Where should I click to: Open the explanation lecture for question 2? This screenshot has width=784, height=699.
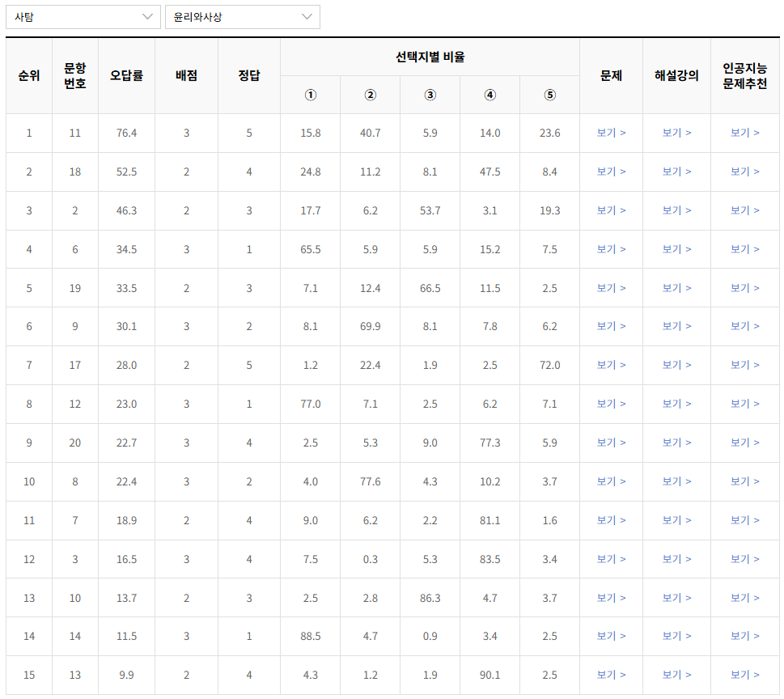coord(676,210)
